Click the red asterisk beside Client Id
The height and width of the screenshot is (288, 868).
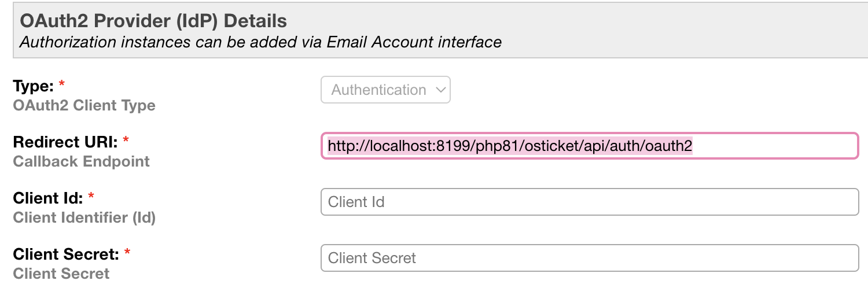[x=91, y=197]
